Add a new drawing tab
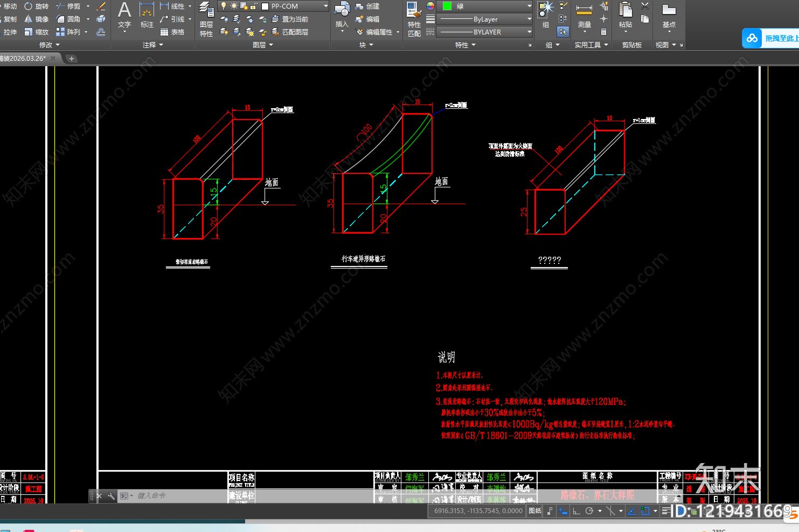 72,58
